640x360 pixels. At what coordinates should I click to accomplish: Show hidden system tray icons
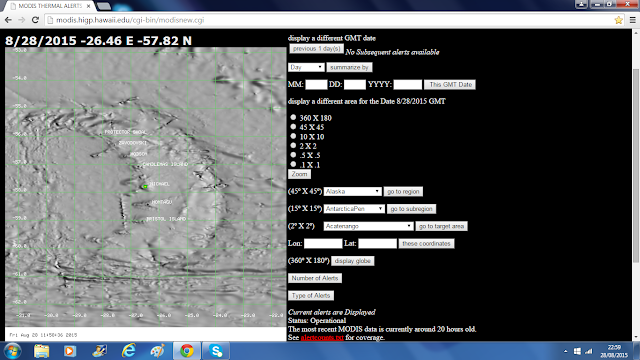point(565,351)
